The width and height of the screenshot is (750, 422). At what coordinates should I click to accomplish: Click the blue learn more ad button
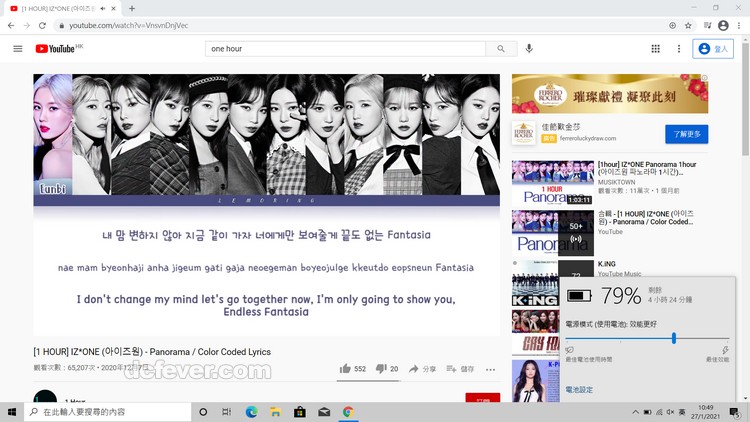coord(686,134)
